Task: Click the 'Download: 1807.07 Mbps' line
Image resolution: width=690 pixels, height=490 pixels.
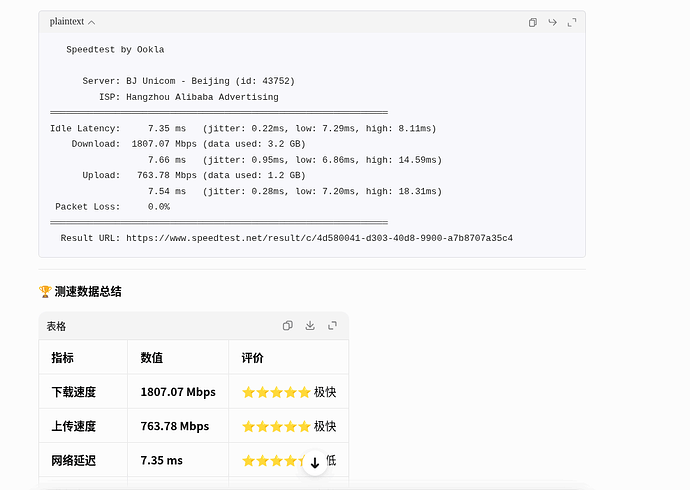Action: click(188, 144)
